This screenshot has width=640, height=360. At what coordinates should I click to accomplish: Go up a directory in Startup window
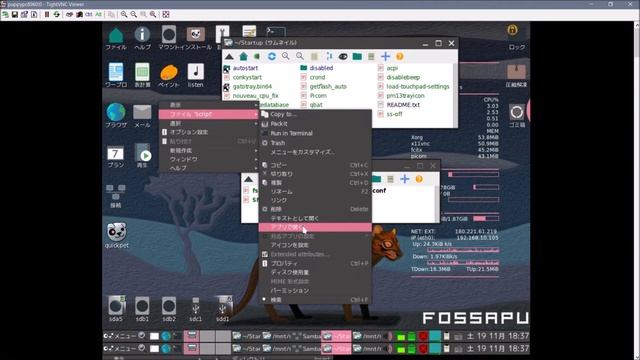pyautogui.click(x=229, y=56)
